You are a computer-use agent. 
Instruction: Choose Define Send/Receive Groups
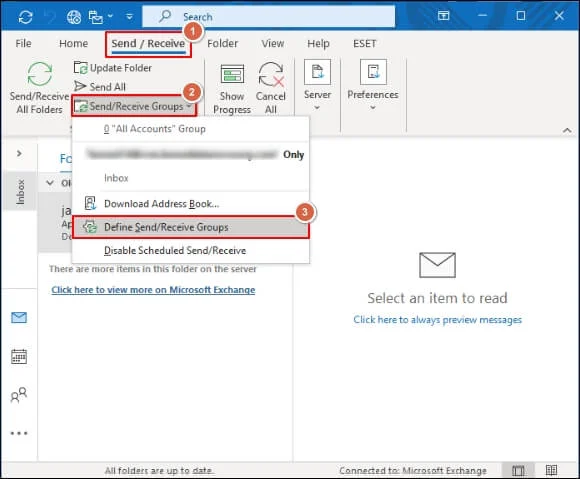191,227
